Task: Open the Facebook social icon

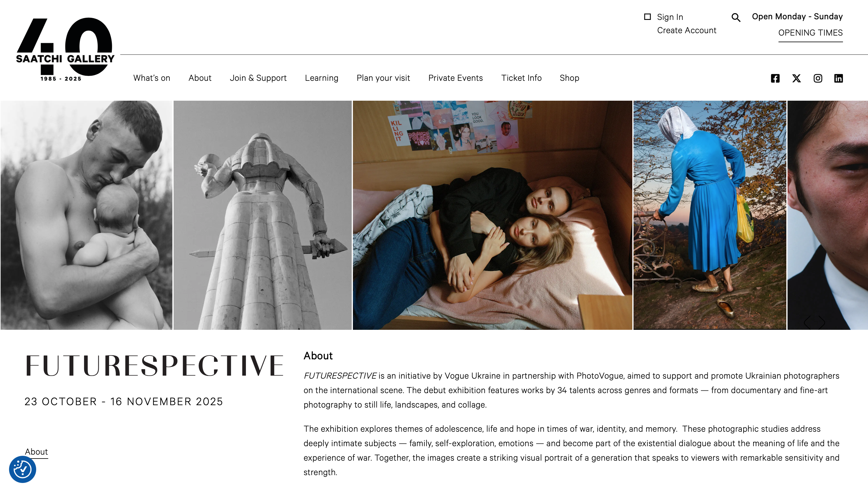Action: [775, 78]
